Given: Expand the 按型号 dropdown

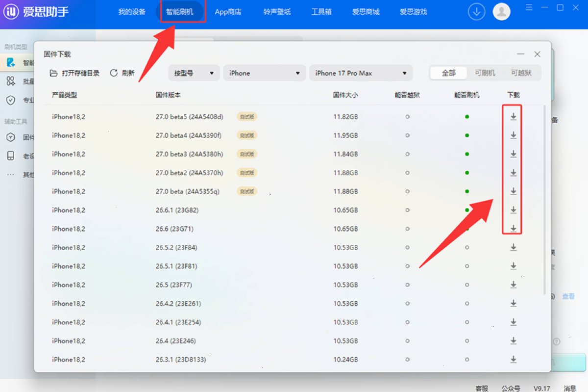Looking at the screenshot, I should (194, 73).
